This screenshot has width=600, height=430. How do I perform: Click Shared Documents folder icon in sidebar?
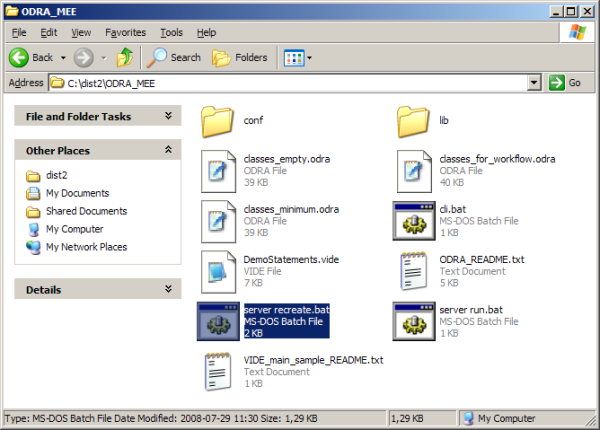[x=33, y=211]
